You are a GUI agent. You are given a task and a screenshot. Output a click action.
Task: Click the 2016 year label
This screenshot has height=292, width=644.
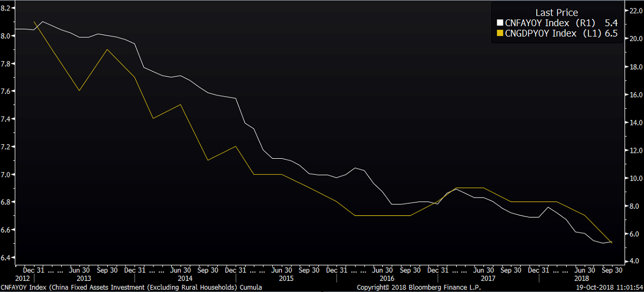click(x=387, y=278)
